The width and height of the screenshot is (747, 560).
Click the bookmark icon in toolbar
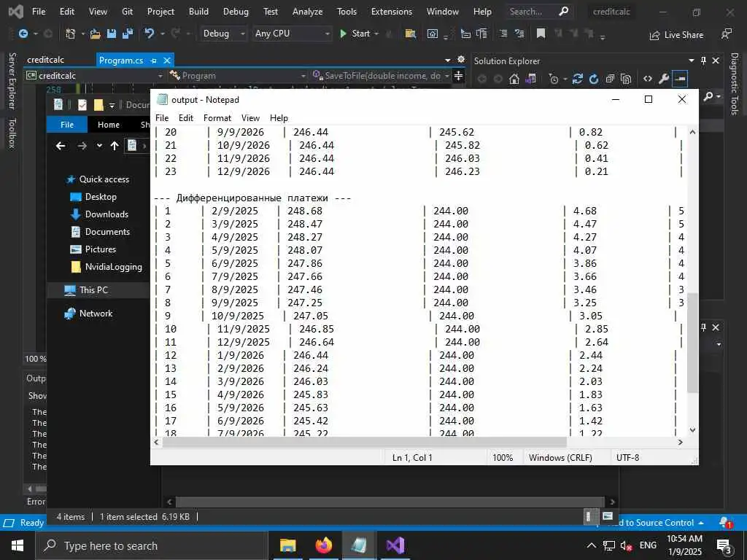pos(541,34)
